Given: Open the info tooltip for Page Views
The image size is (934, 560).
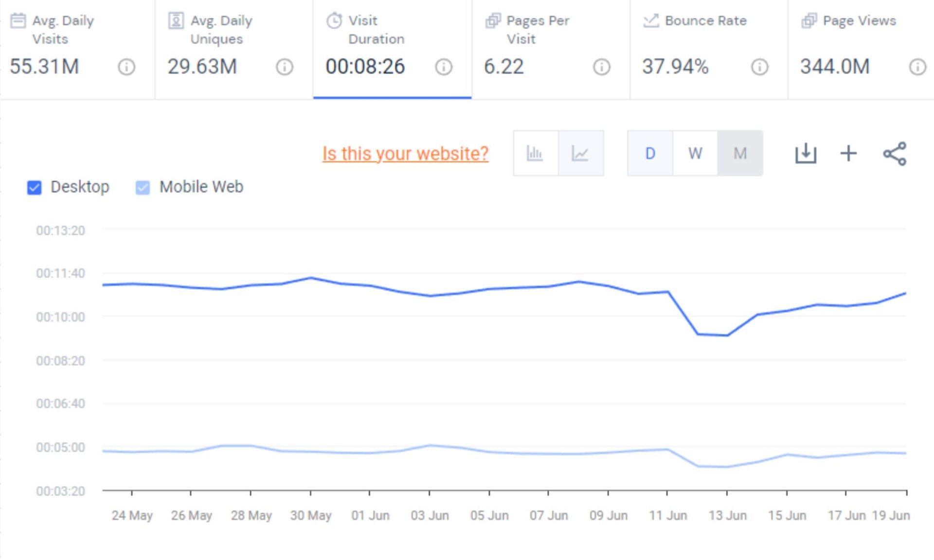Looking at the screenshot, I should click(x=917, y=68).
